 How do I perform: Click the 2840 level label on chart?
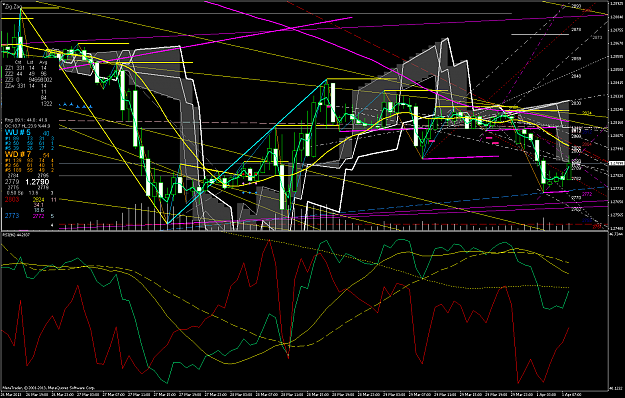tap(576, 76)
